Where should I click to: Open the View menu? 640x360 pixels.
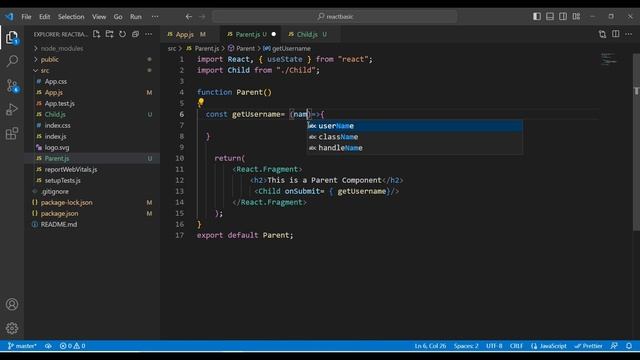99,17
